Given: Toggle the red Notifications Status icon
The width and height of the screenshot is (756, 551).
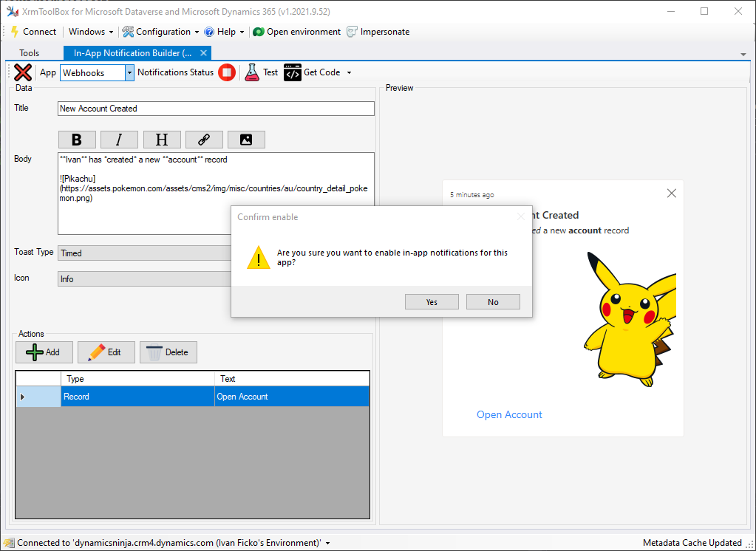Looking at the screenshot, I should pos(227,72).
